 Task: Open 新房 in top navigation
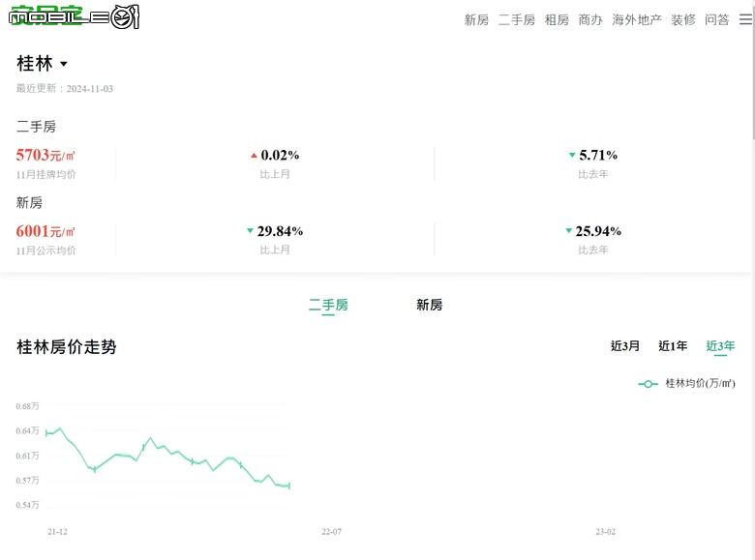coord(476,19)
